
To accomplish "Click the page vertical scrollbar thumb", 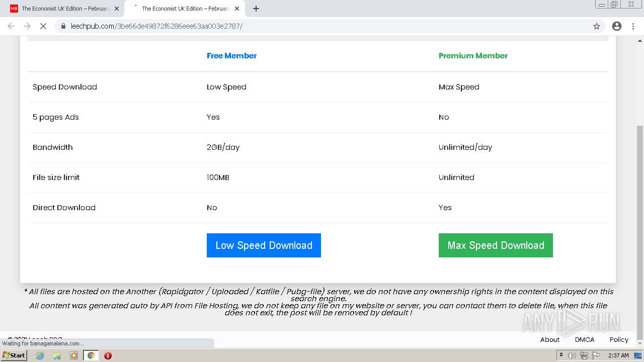I will click(x=640, y=232).
